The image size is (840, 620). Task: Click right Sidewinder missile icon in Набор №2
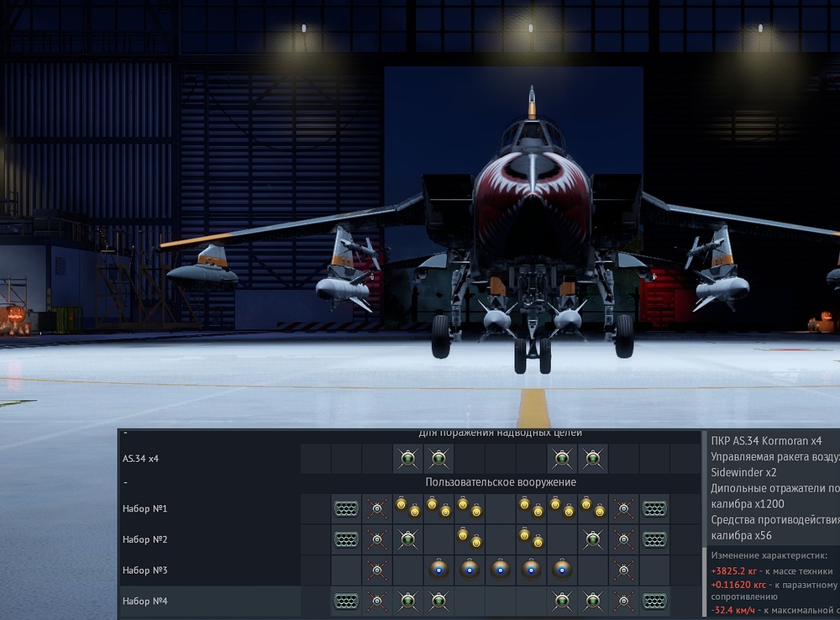pos(623,539)
